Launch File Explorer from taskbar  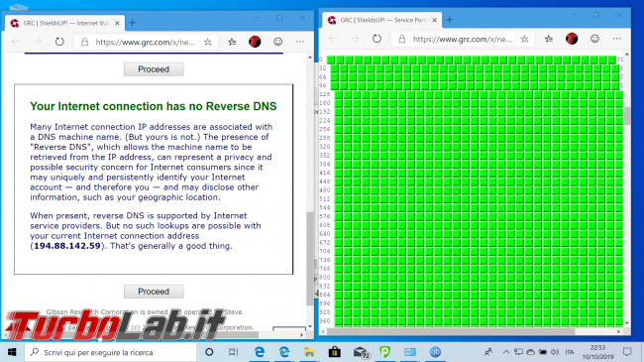click(x=309, y=352)
